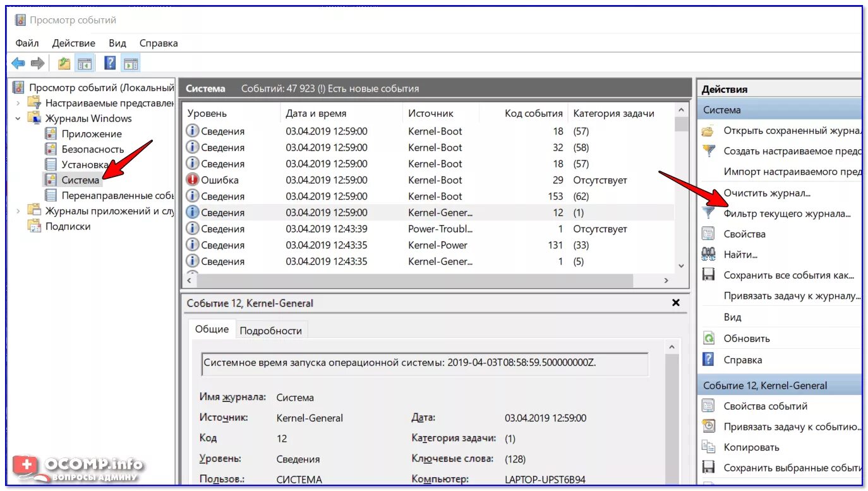Click the blue help icon for Справка
Image resolution: width=868 pixels, height=491 pixels.
tap(709, 360)
